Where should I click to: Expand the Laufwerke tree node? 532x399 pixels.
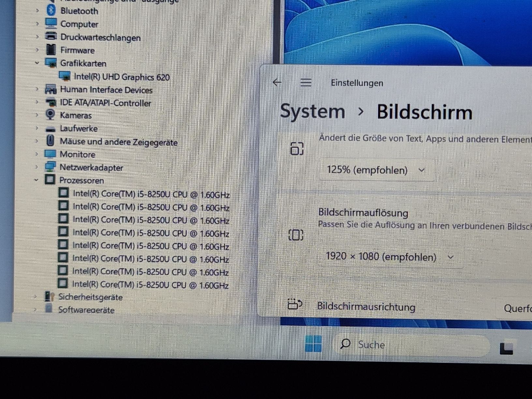[x=37, y=128]
